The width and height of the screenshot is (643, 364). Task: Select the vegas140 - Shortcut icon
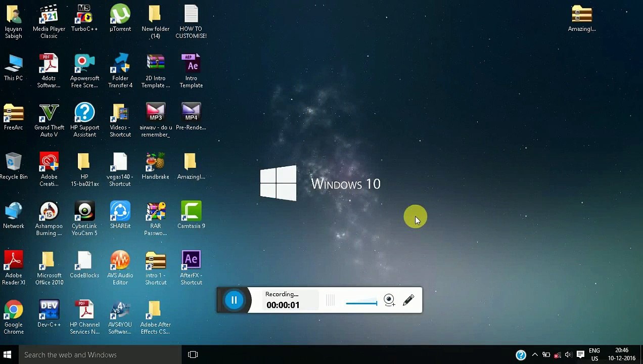120,170
